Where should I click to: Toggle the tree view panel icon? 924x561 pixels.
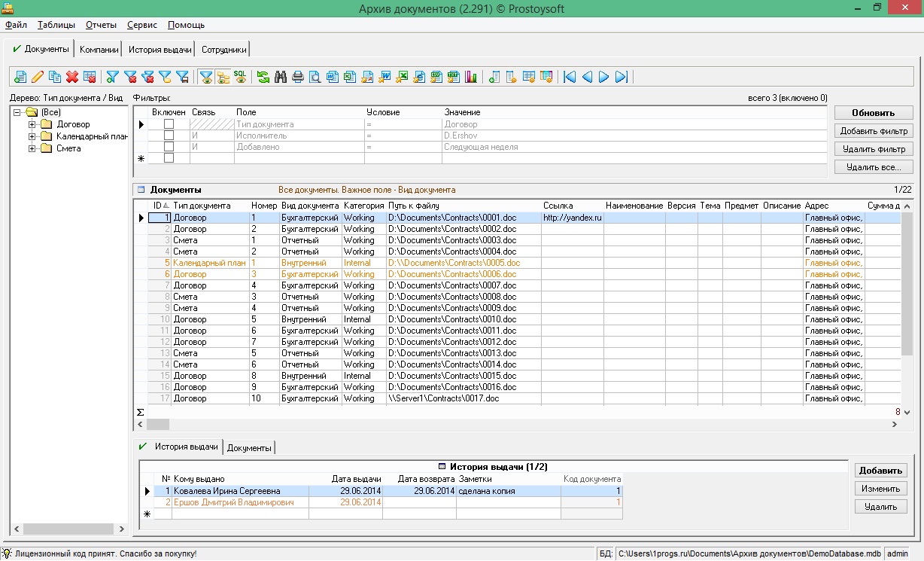pos(223,76)
